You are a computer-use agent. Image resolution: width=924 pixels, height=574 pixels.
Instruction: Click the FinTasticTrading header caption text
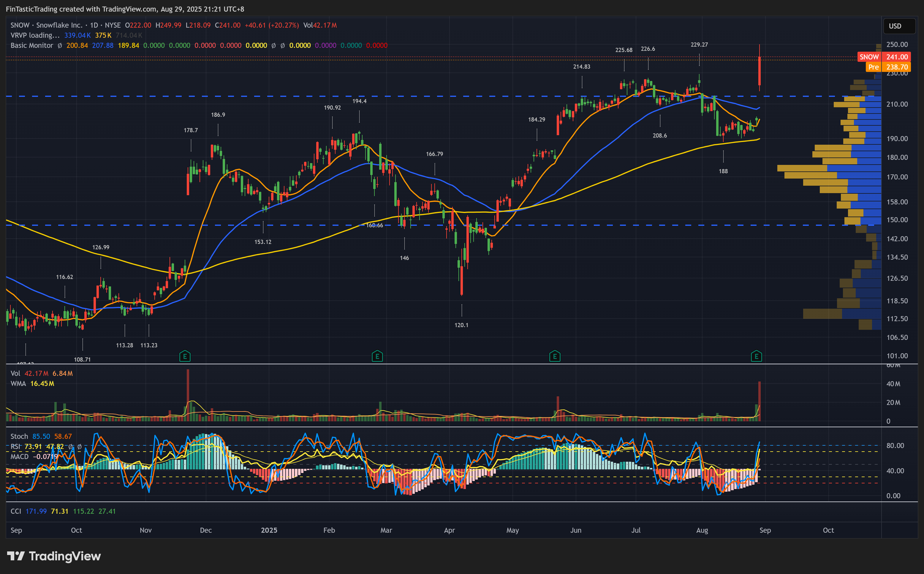click(x=125, y=9)
